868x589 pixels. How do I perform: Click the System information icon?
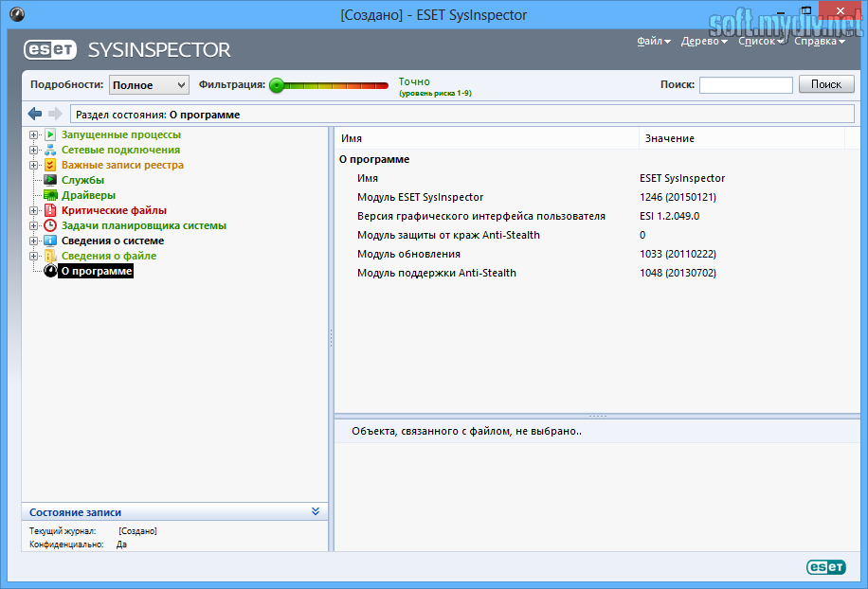[50, 241]
